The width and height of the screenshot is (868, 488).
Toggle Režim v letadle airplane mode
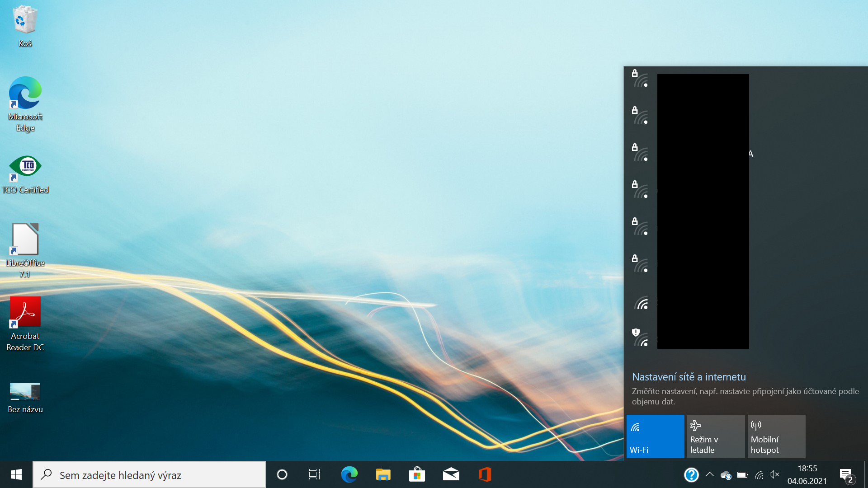[x=716, y=436]
